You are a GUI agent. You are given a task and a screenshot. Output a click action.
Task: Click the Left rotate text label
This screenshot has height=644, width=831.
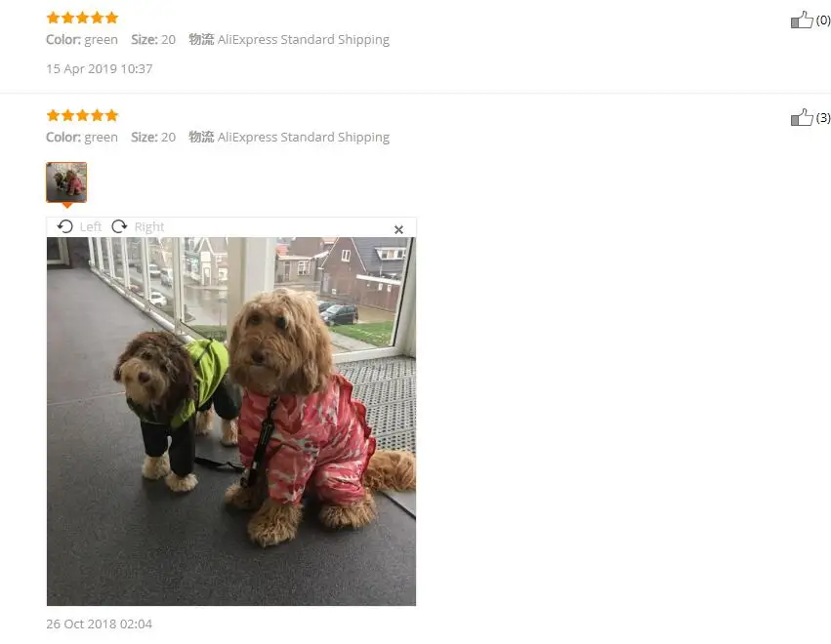(91, 226)
